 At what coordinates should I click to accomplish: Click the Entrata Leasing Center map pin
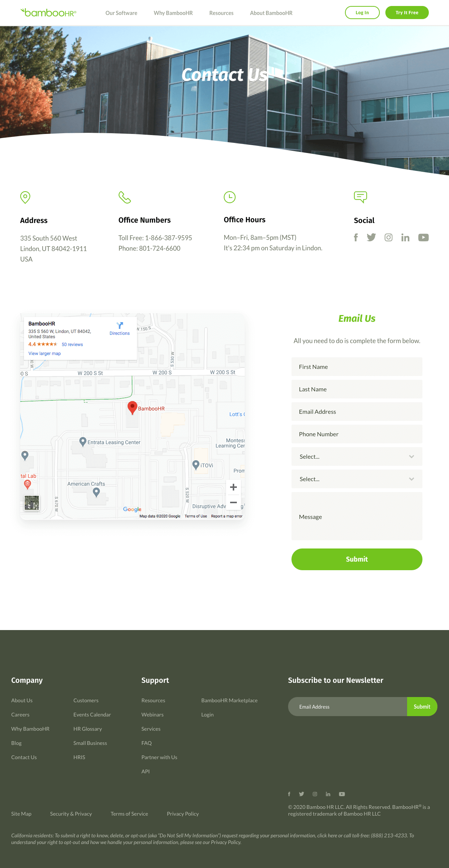tap(83, 442)
